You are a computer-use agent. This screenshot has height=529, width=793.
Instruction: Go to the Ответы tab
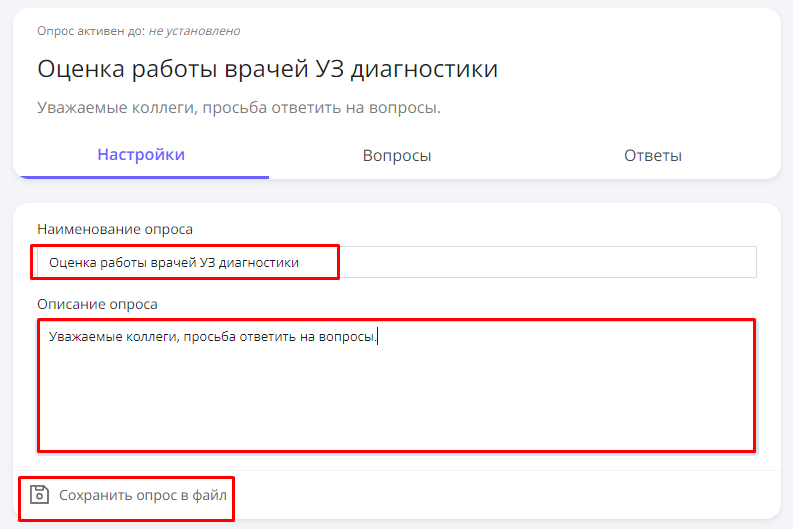pos(652,156)
